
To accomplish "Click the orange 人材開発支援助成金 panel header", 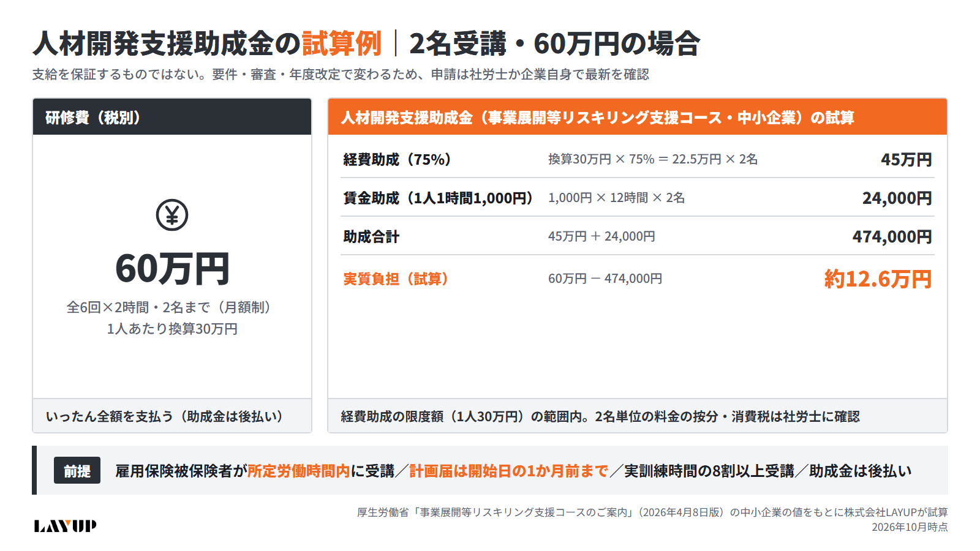I will tap(638, 117).
